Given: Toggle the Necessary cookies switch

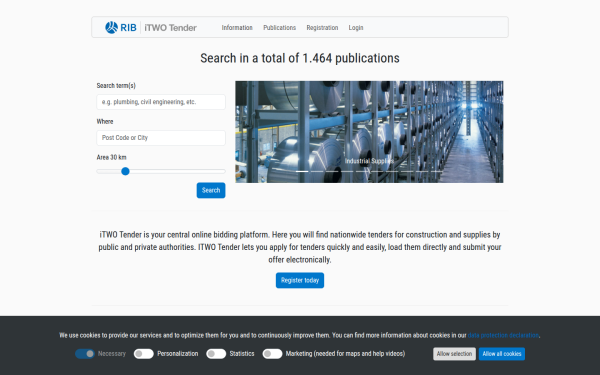Looking at the screenshot, I should tap(85, 354).
